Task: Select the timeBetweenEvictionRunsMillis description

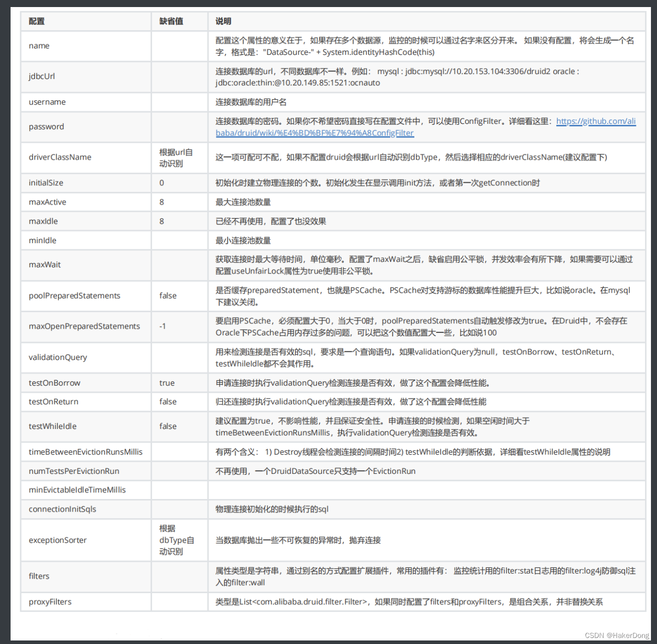Action: coord(413,452)
